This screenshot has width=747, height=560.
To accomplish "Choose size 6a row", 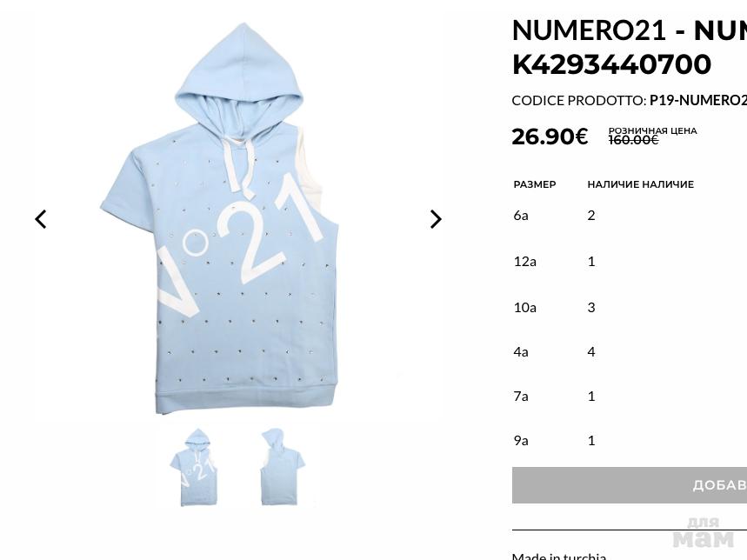I will pyautogui.click(x=630, y=216).
